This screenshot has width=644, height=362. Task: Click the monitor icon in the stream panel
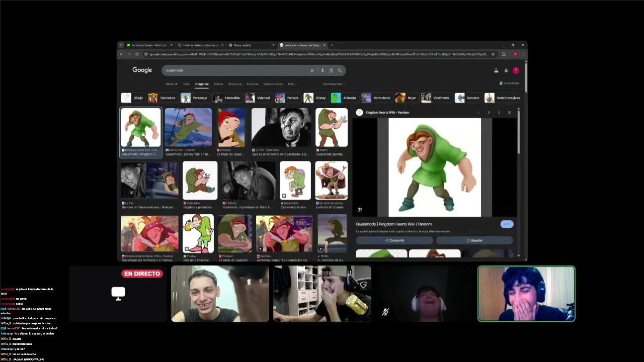pyautogui.click(x=118, y=294)
